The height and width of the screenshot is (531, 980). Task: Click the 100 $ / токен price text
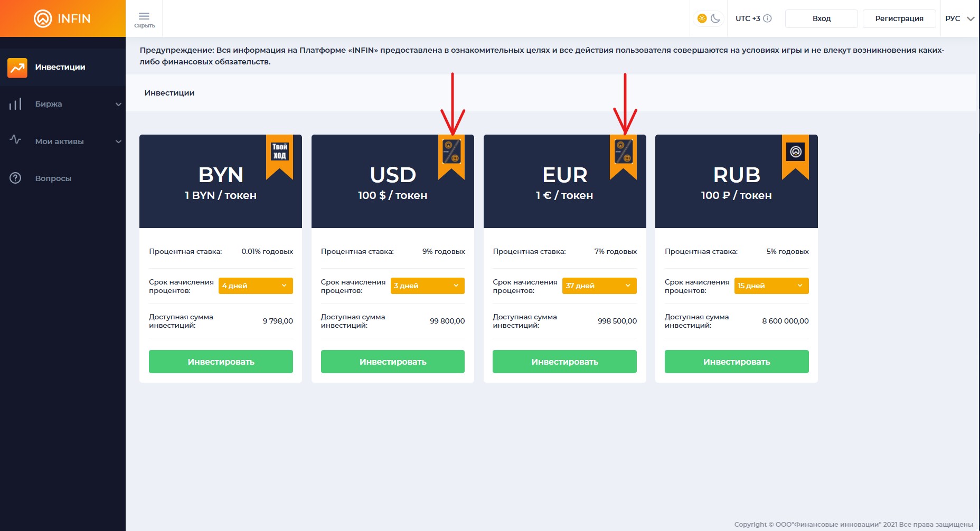tap(393, 195)
